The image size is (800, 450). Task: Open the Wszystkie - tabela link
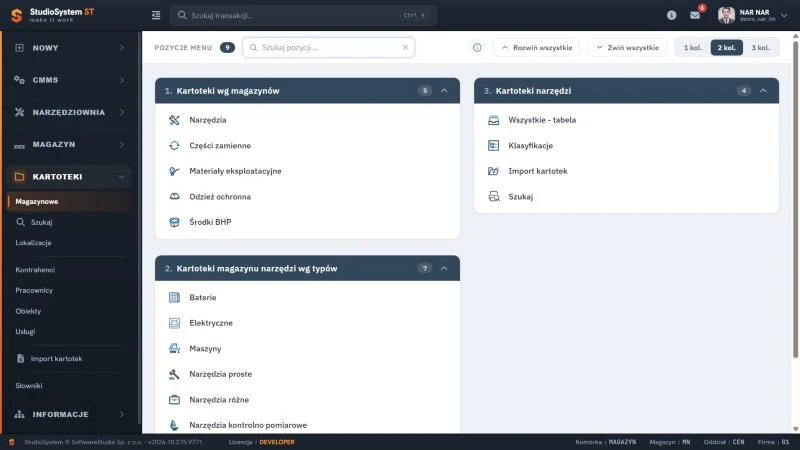tap(542, 120)
